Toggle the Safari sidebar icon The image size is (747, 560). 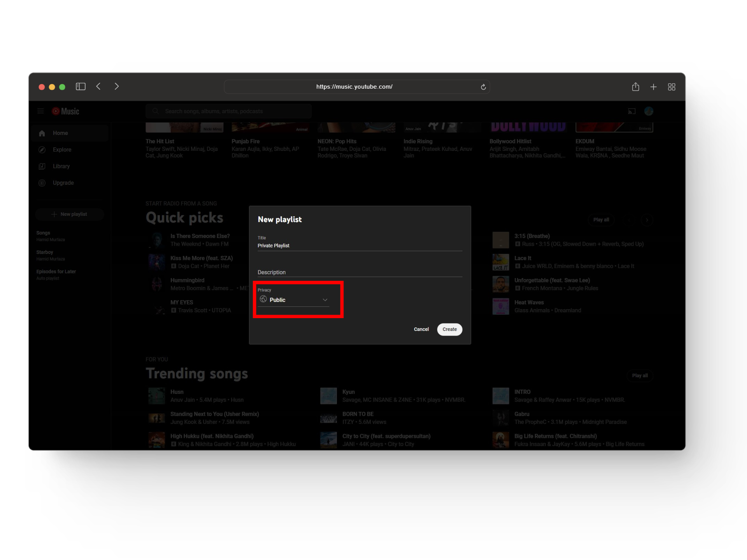coord(81,86)
